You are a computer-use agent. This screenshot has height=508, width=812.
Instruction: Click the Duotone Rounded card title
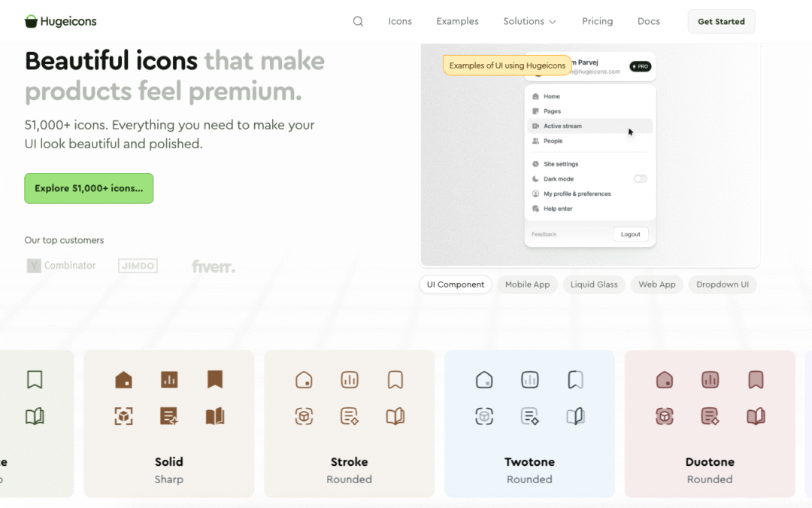point(710,462)
